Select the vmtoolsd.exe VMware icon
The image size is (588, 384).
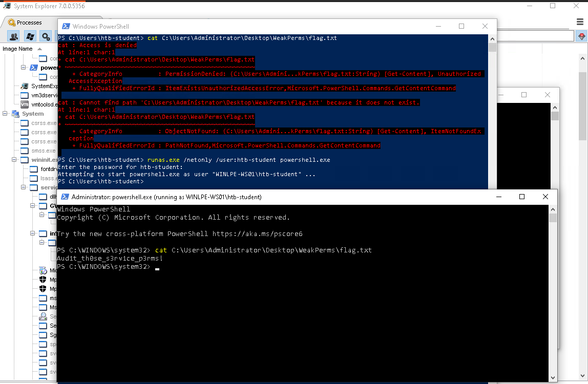24,104
